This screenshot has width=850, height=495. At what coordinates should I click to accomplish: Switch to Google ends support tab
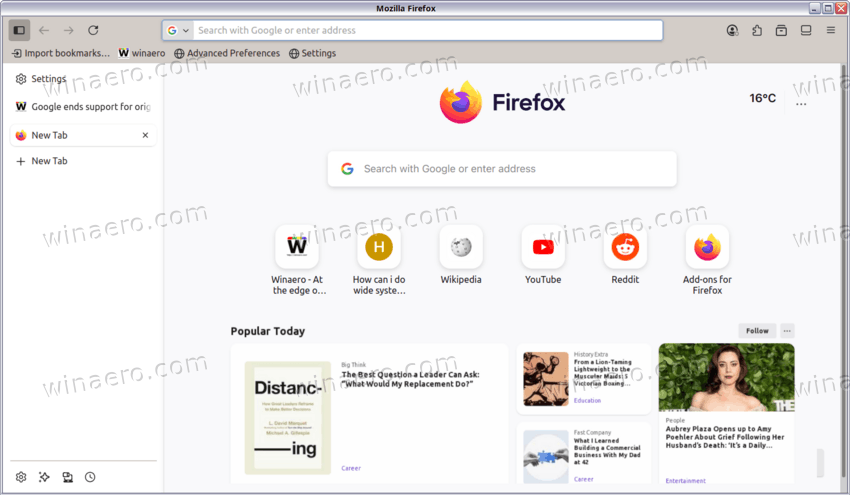click(x=83, y=107)
